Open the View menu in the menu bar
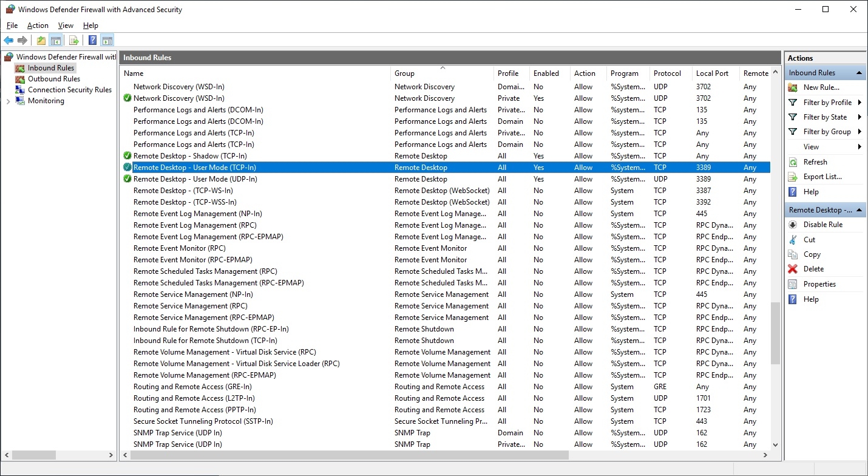The width and height of the screenshot is (868, 476). (66, 25)
